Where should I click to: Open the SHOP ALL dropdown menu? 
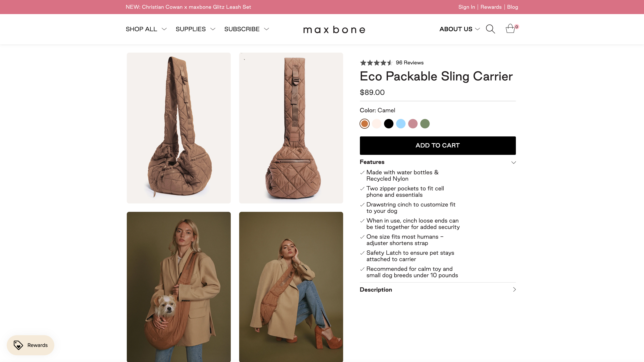(x=146, y=29)
